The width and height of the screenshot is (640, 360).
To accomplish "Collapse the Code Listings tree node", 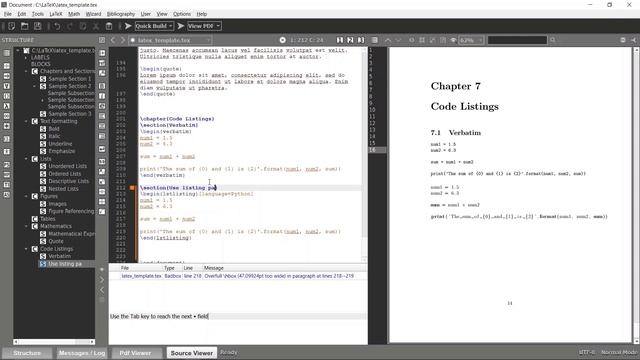I will 27,249.
